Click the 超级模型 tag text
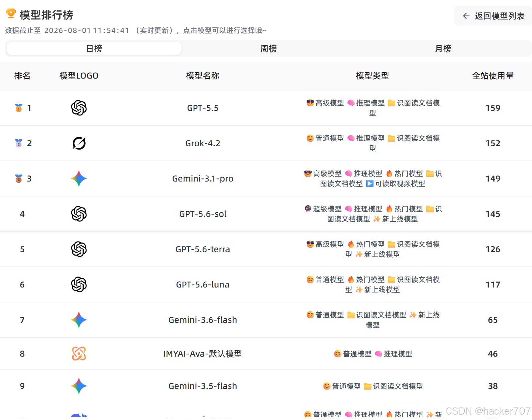Viewport: 532px width, 420px height. click(327, 209)
